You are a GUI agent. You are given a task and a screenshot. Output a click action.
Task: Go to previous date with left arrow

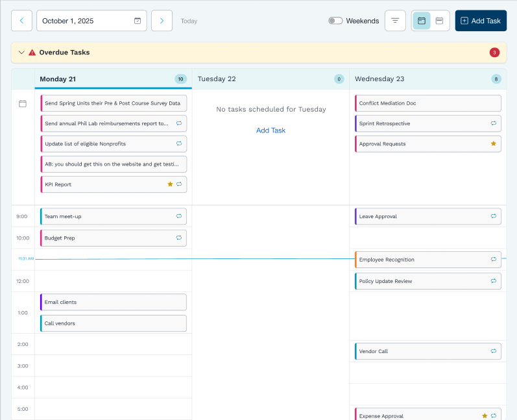coord(21,21)
